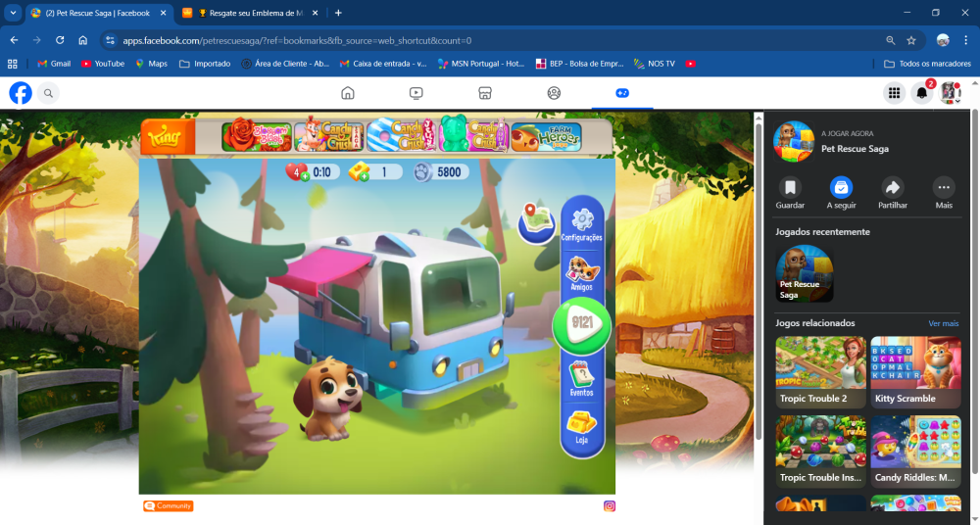This screenshot has width=980, height=525.
Task: Open game Configurações gear icon
Action: [x=582, y=224]
